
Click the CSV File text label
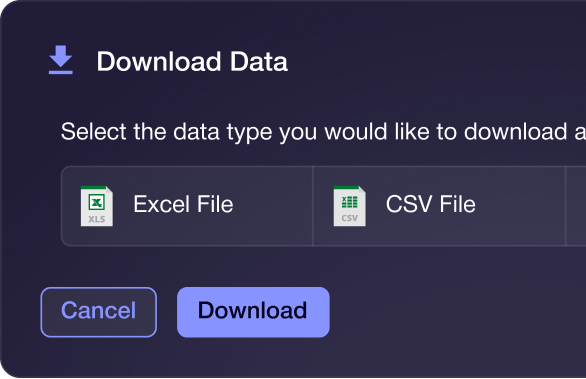[x=431, y=204]
